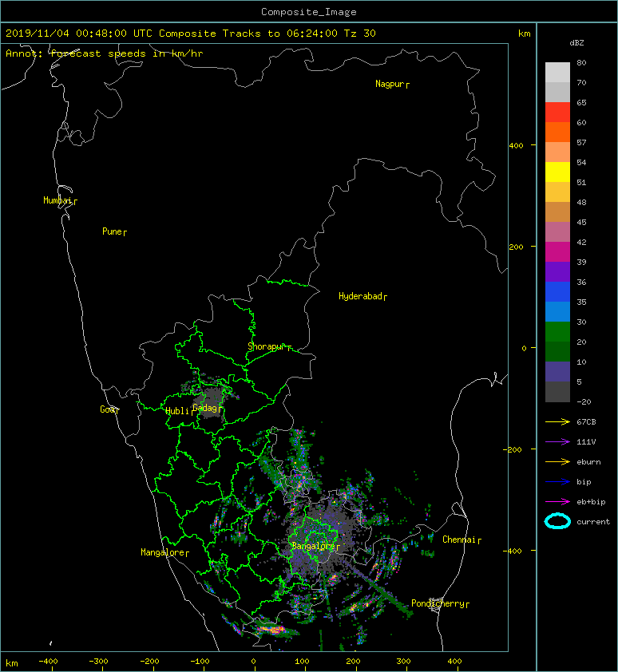618x672 pixels.
Task: Click the magenta eb+bip legend arrow
Action: click(x=557, y=502)
